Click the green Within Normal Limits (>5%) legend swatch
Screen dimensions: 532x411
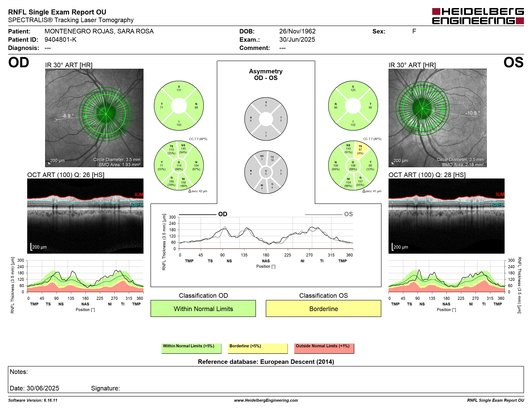tap(191, 348)
